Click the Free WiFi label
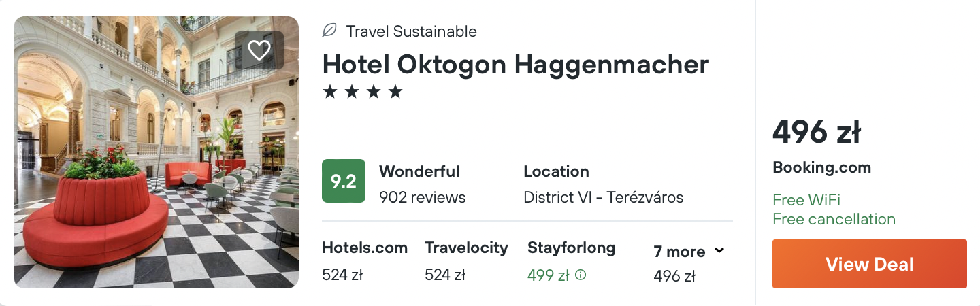The width and height of the screenshot is (980, 306). [x=806, y=200]
